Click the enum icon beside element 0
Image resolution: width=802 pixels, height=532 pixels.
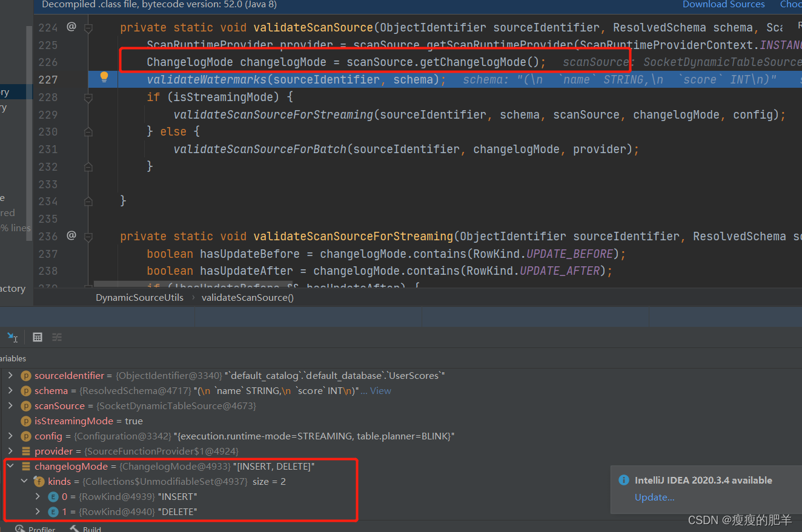click(53, 497)
